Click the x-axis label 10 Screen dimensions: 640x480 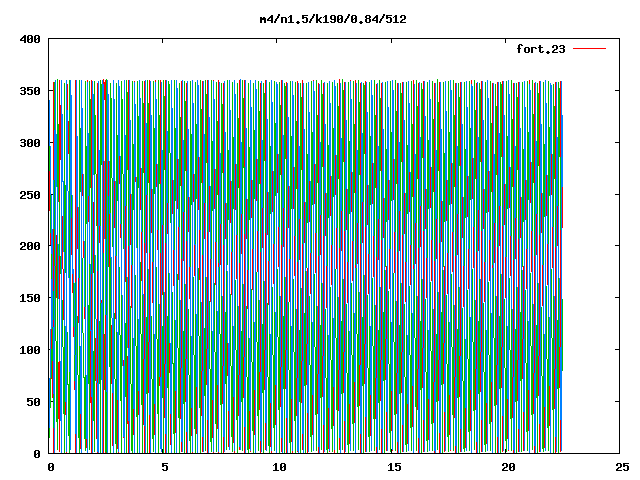pyautogui.click(x=280, y=467)
